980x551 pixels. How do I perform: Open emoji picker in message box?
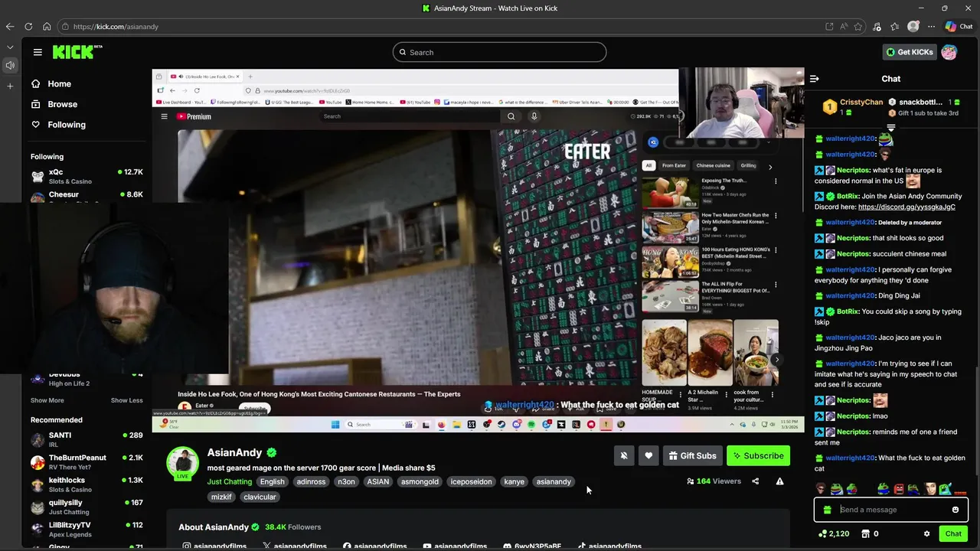click(x=955, y=510)
